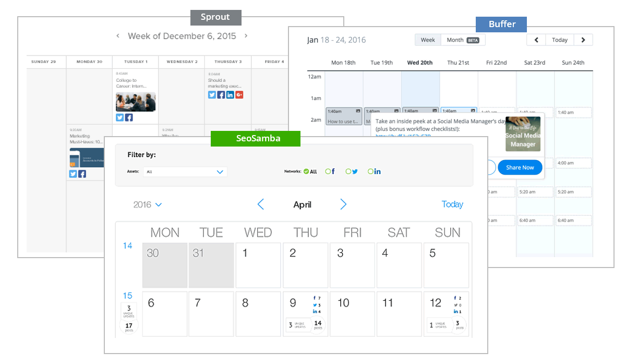Click Twitter count on SeoSamba April 12
This screenshot has width=626, height=364.
(x=458, y=305)
